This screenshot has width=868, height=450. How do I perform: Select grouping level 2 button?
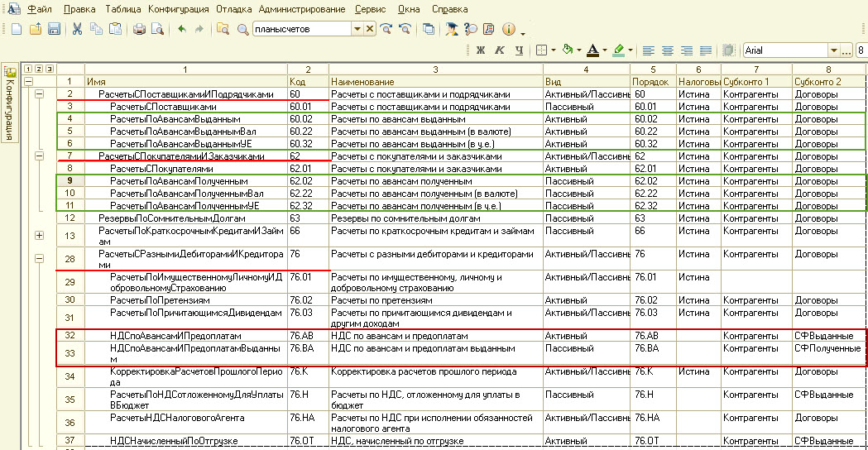[x=39, y=69]
